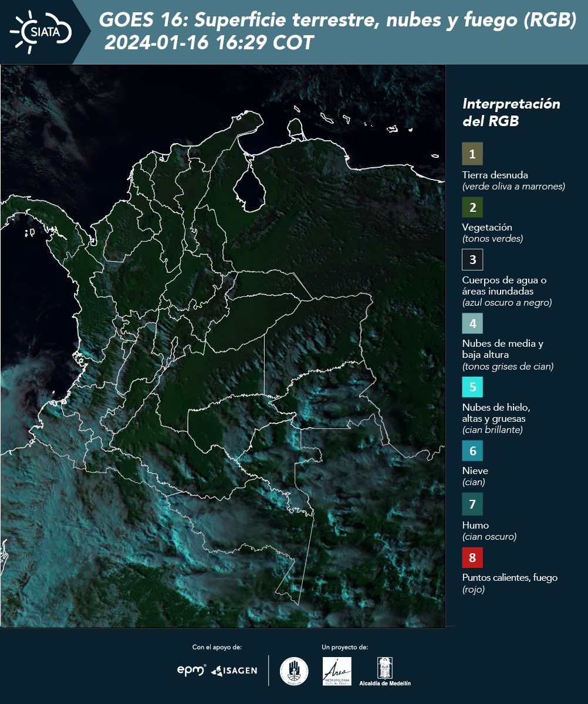588x704 pixels.
Task: Click the title 'GOES 16: Superficie terrestre, nubes y fuego (RGB)'
Action: (338, 21)
